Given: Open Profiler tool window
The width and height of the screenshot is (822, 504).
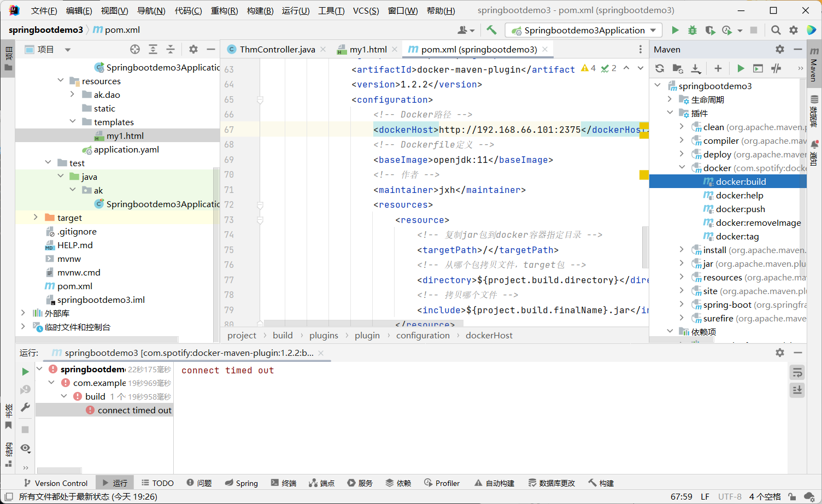Looking at the screenshot, I should pyautogui.click(x=442, y=483).
